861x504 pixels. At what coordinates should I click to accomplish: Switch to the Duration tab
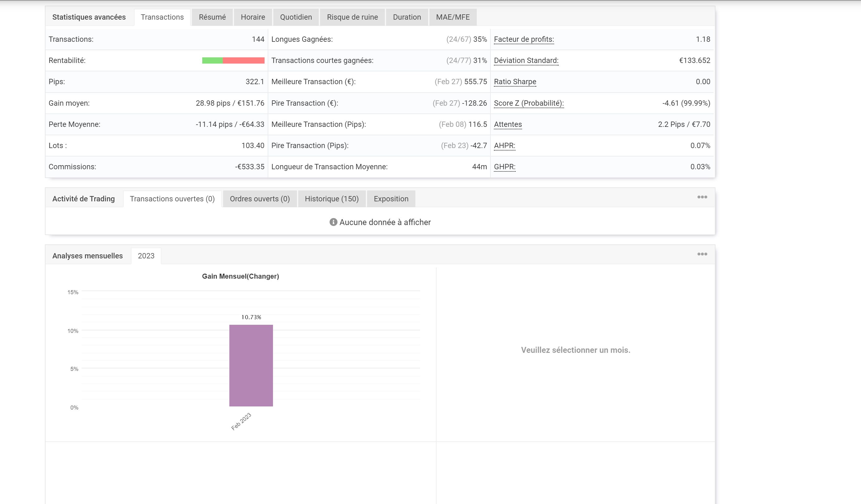click(x=407, y=17)
